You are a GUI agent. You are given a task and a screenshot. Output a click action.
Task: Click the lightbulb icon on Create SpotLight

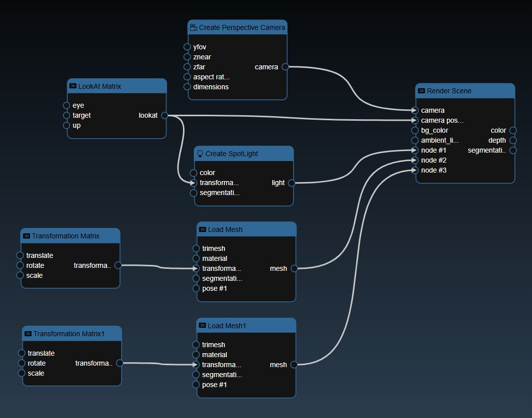click(200, 154)
